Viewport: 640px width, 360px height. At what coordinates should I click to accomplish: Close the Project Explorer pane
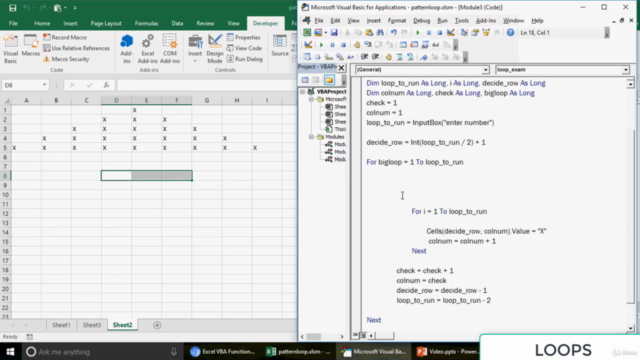(x=341, y=67)
